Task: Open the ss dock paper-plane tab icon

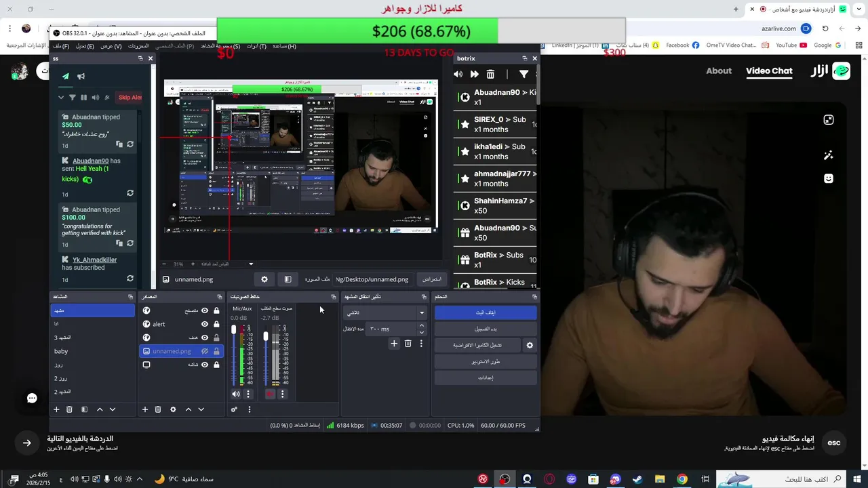Action: click(x=66, y=76)
